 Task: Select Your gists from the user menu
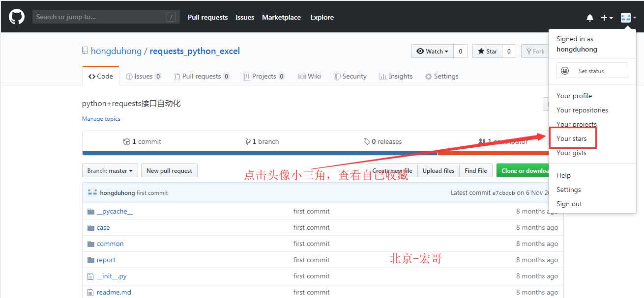(x=571, y=153)
